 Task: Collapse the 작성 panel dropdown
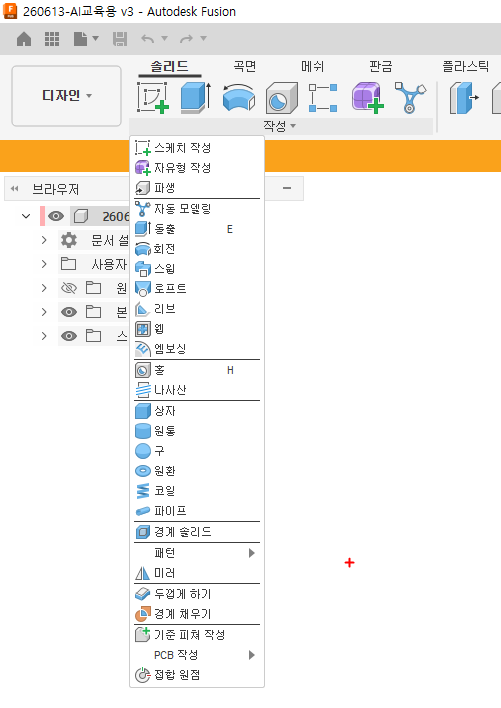280,126
